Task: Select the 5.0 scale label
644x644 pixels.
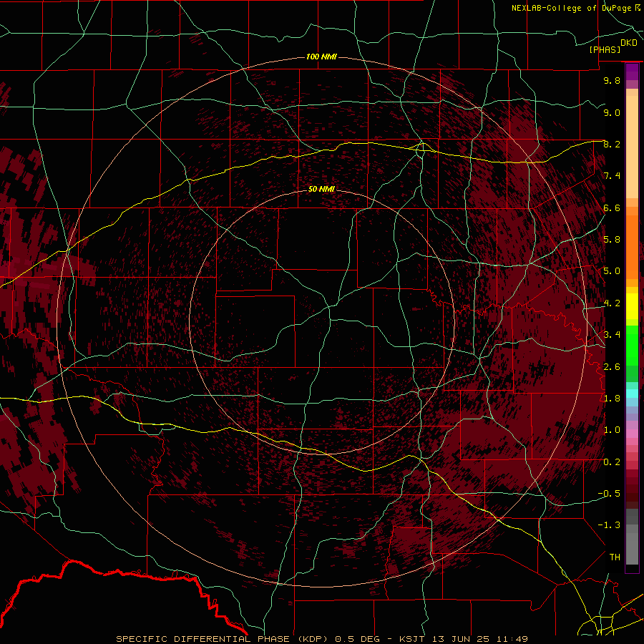Action: click(x=612, y=271)
